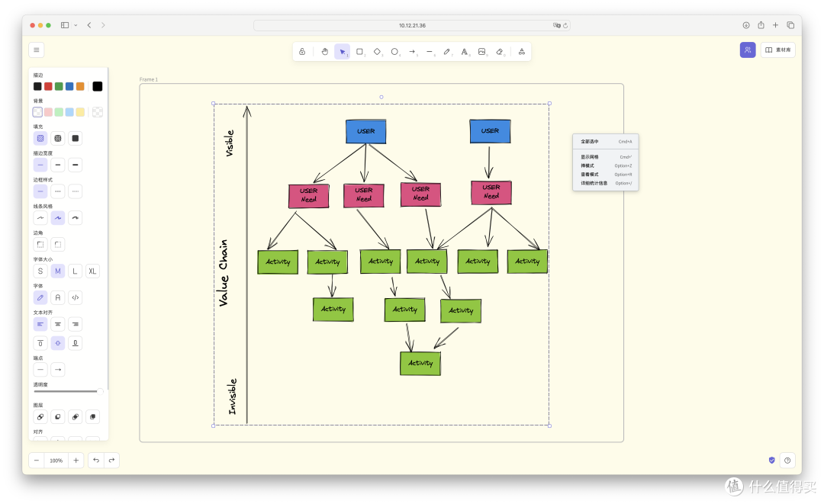Align text center horizontally
The height and width of the screenshot is (504, 824).
pyautogui.click(x=58, y=324)
